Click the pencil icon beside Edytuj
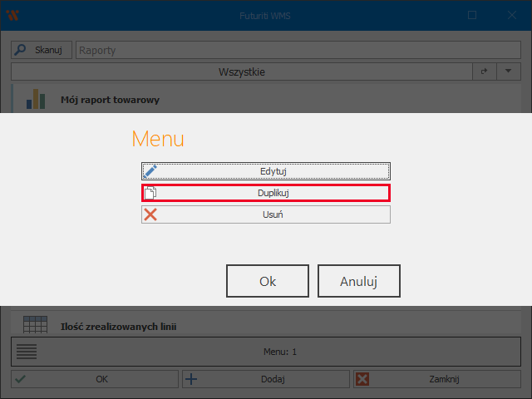This screenshot has width=532, height=399. 150,171
